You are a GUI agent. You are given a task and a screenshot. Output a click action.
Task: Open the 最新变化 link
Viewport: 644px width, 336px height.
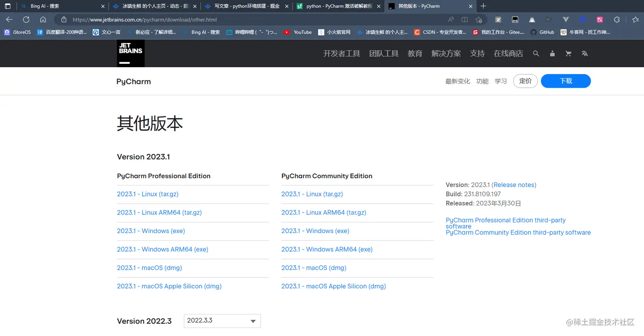pyautogui.click(x=458, y=81)
